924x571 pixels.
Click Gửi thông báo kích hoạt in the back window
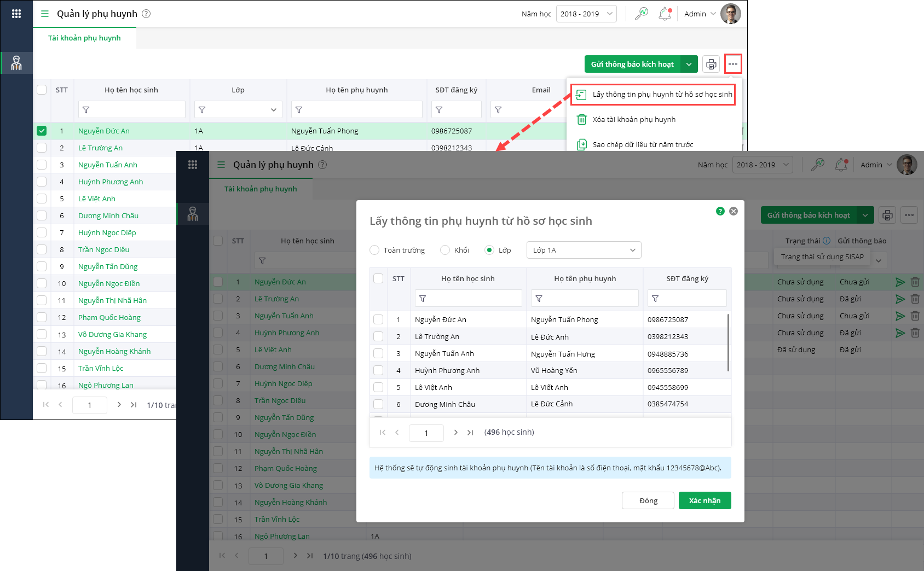click(x=632, y=64)
